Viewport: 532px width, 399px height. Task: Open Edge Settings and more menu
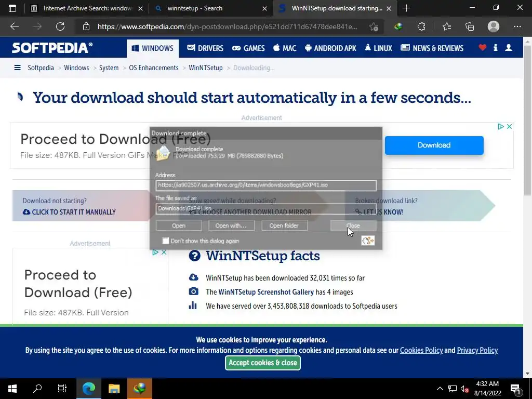517,26
